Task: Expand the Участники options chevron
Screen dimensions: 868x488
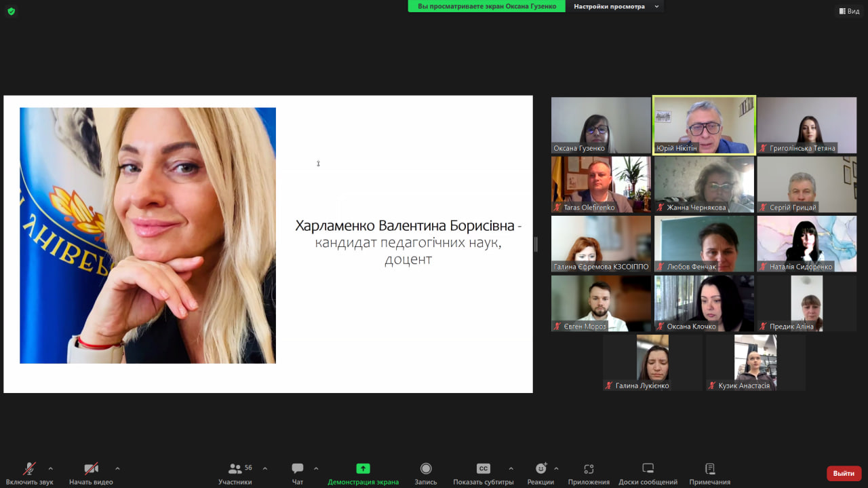Action: [263, 470]
